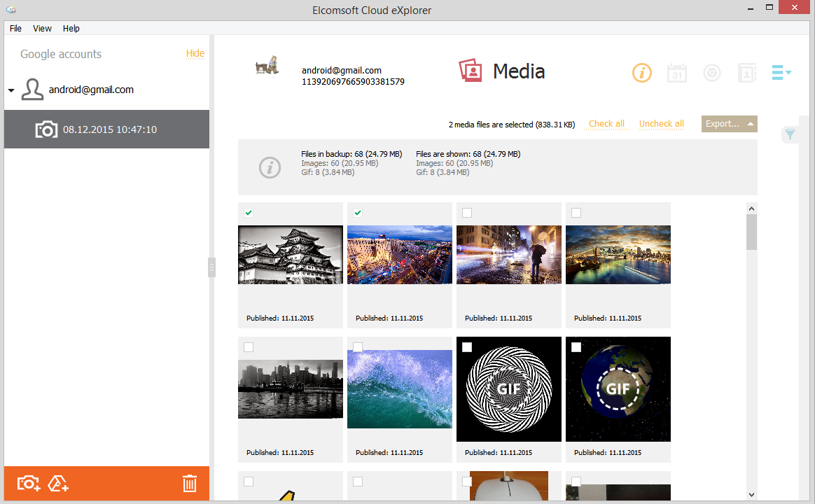Open the Export dropdown
The height and width of the screenshot is (504, 815).
click(729, 124)
